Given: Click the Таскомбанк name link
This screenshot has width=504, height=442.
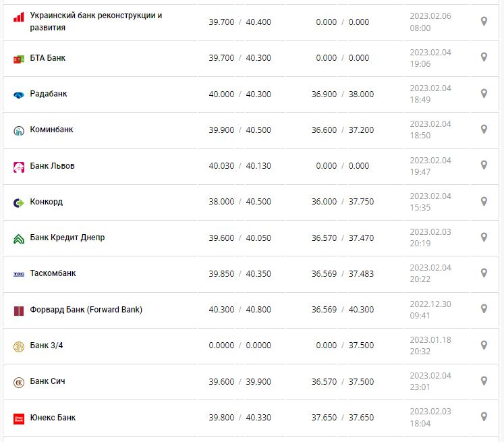Looking at the screenshot, I should (53, 273).
